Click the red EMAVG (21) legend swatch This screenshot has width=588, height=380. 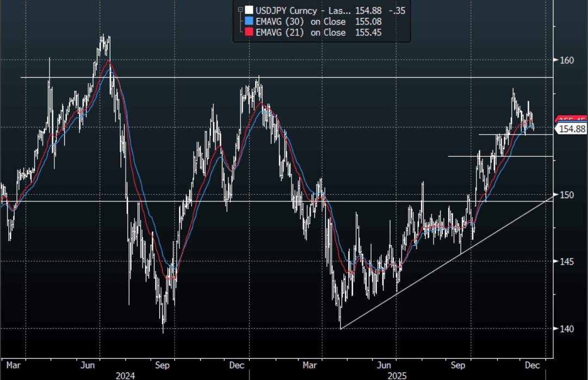[249, 32]
